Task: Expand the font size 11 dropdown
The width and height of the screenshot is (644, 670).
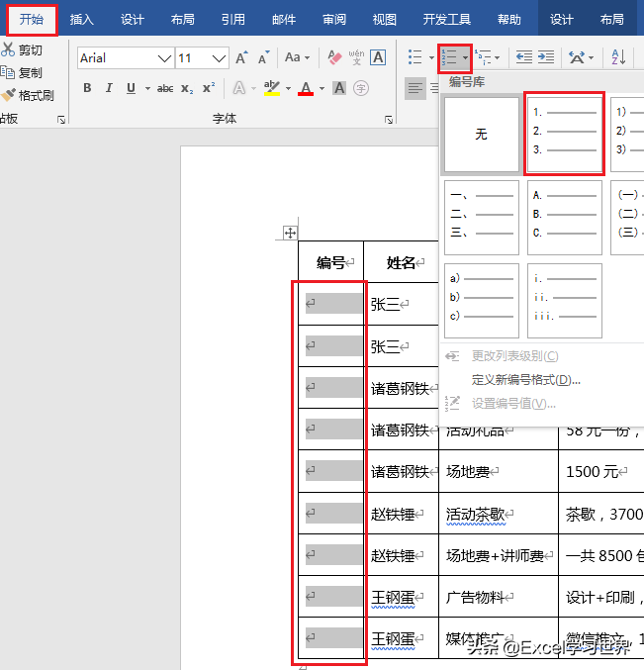Action: (x=219, y=58)
